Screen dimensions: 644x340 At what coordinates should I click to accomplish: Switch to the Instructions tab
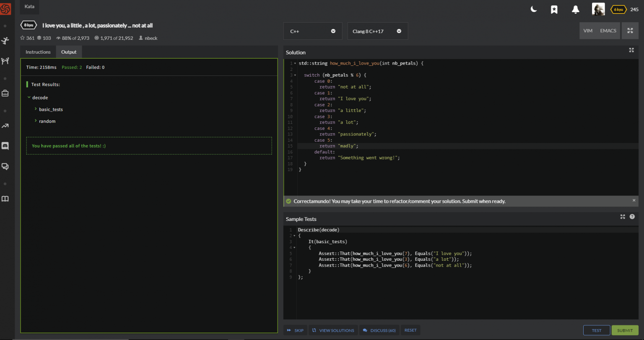click(x=38, y=52)
